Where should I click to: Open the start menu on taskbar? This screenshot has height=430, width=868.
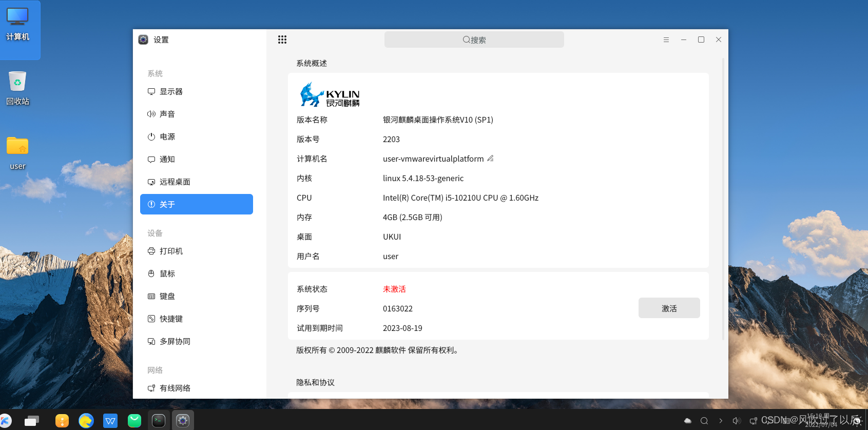click(5, 421)
